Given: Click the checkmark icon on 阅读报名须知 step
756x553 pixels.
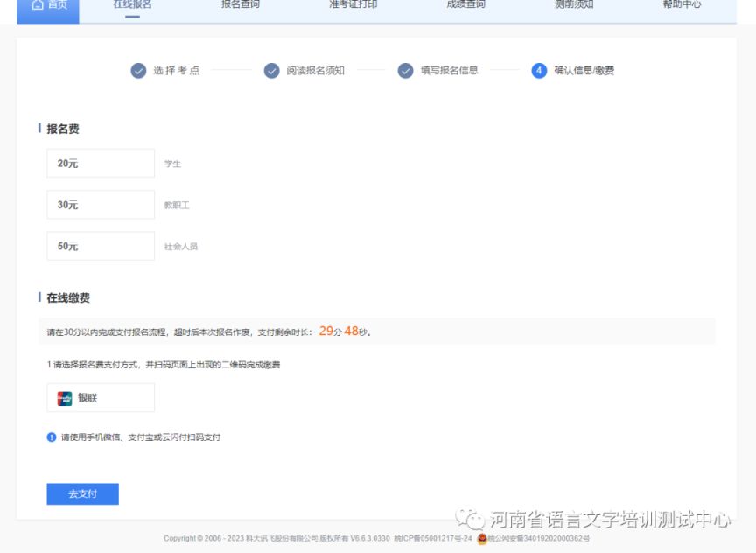Looking at the screenshot, I should point(271,71).
